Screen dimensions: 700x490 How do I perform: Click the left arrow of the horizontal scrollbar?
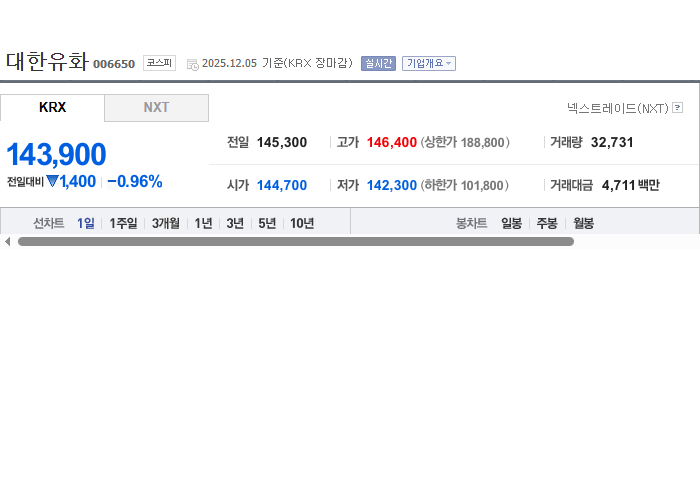click(x=7, y=241)
